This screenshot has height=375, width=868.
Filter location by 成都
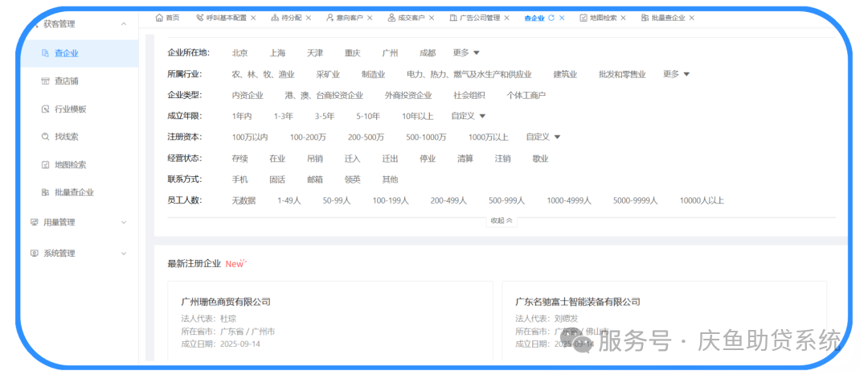point(428,53)
